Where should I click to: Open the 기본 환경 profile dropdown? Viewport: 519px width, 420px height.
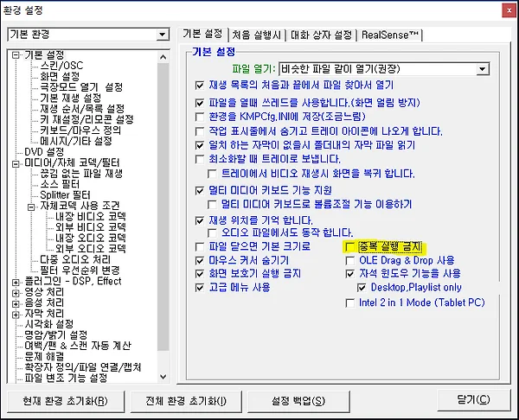(x=163, y=35)
